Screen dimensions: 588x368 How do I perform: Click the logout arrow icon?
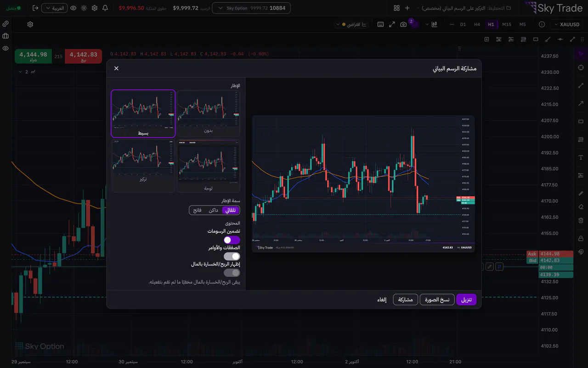35,8
